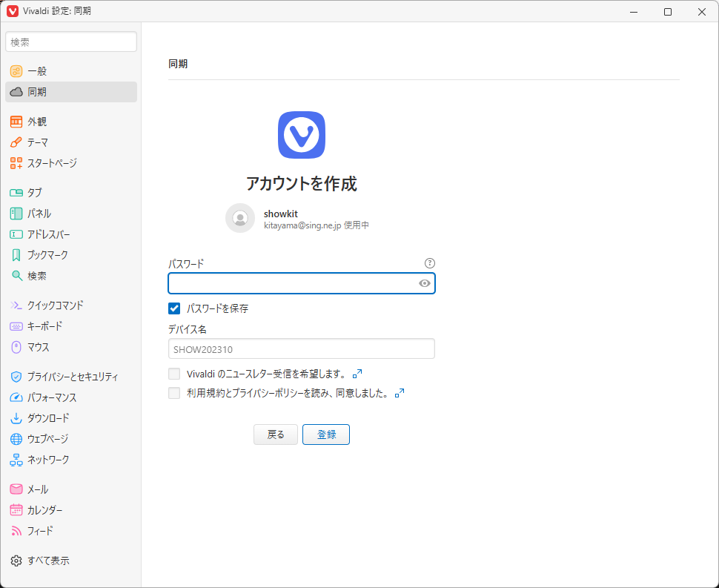Open newsletter info external link

pos(357,374)
